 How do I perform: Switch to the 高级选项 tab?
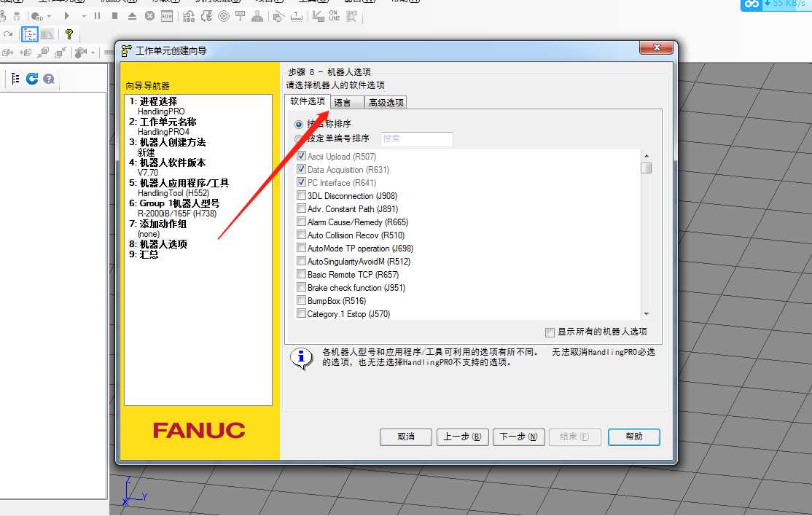click(386, 103)
